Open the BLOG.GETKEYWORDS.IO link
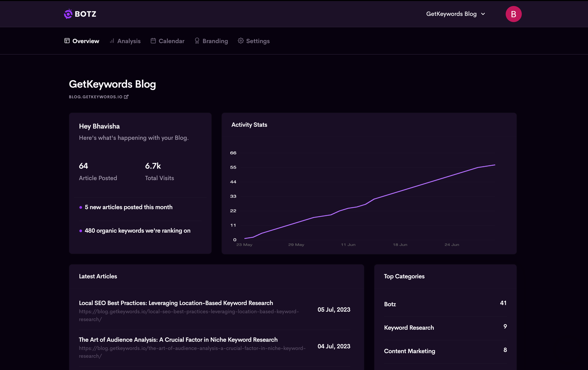Screen dimensions: 588x370 click(x=96, y=97)
